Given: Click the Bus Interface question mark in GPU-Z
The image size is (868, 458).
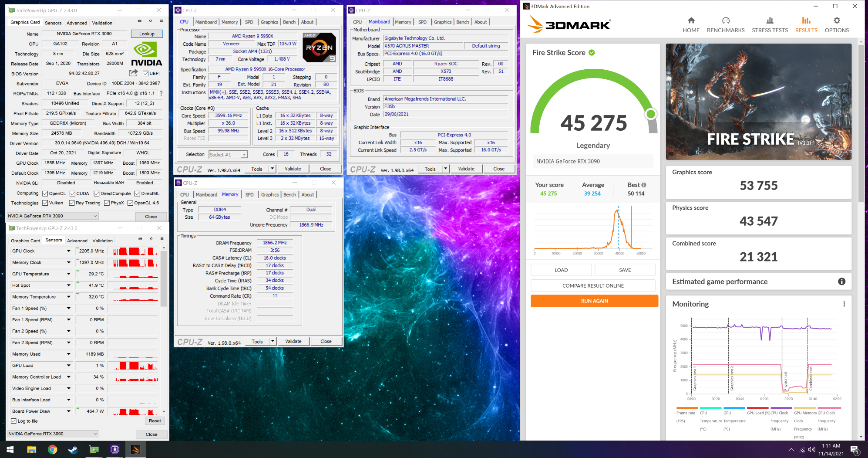Looking at the screenshot, I should click(161, 93).
